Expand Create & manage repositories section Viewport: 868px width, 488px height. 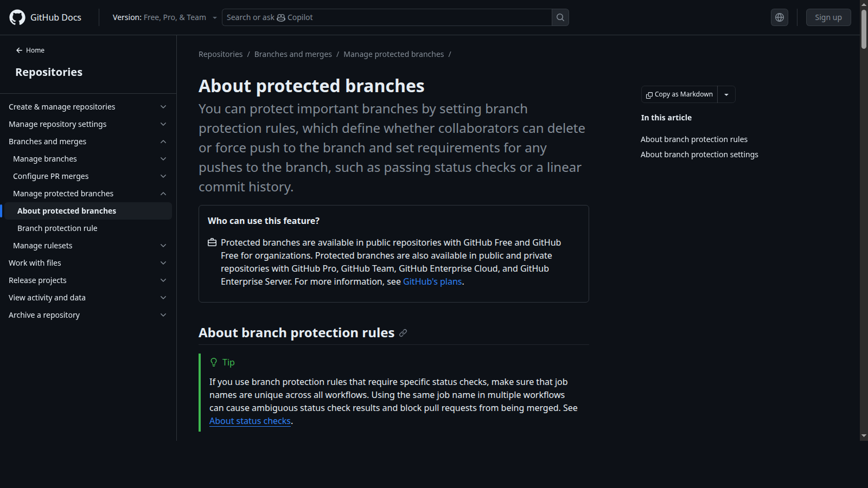point(163,107)
